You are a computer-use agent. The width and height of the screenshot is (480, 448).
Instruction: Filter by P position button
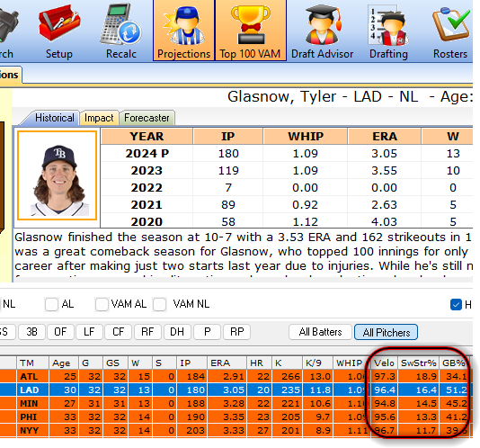[x=208, y=332]
